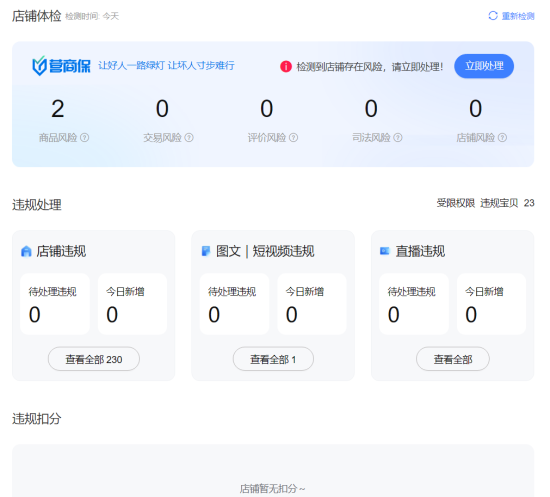Open help icon next to 交易风险
This screenshot has height=497, width=550.
pyautogui.click(x=189, y=137)
